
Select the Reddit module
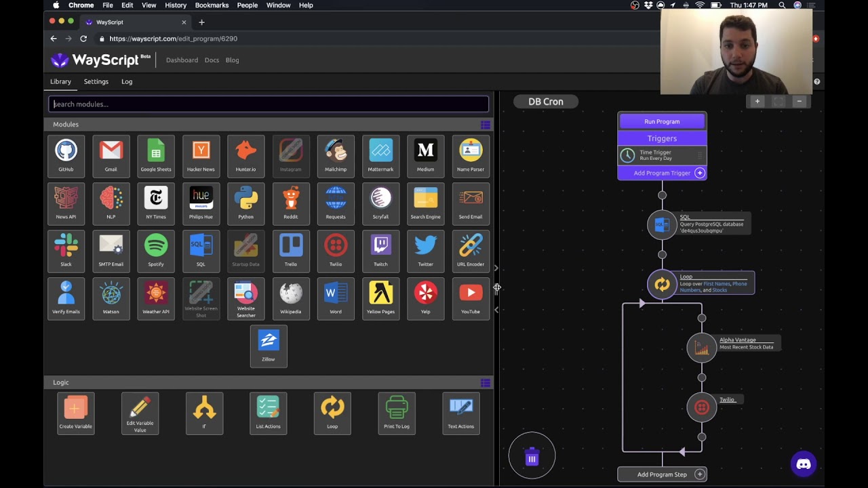point(291,203)
